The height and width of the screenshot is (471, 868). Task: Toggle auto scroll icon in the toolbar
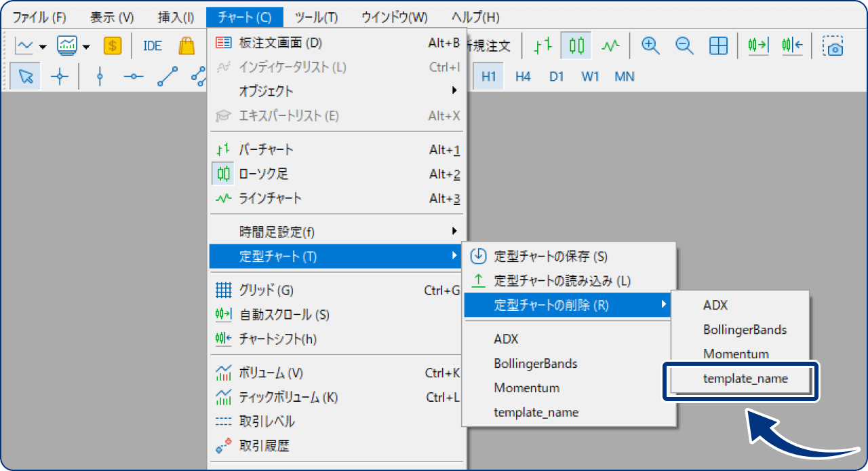tap(758, 45)
